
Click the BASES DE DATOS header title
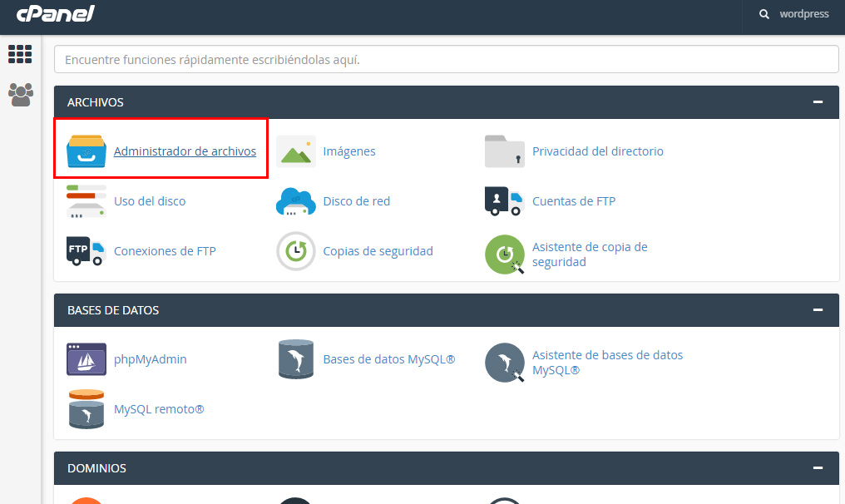pyautogui.click(x=113, y=310)
